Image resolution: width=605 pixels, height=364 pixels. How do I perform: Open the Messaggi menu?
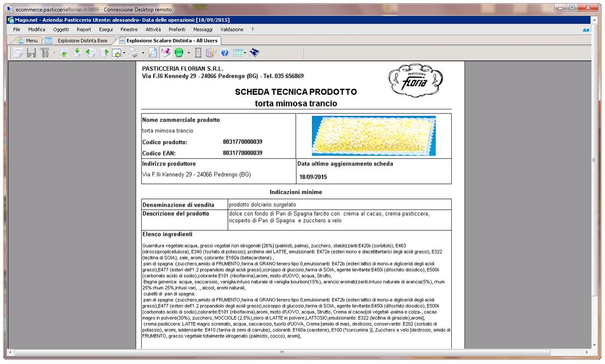tap(203, 30)
